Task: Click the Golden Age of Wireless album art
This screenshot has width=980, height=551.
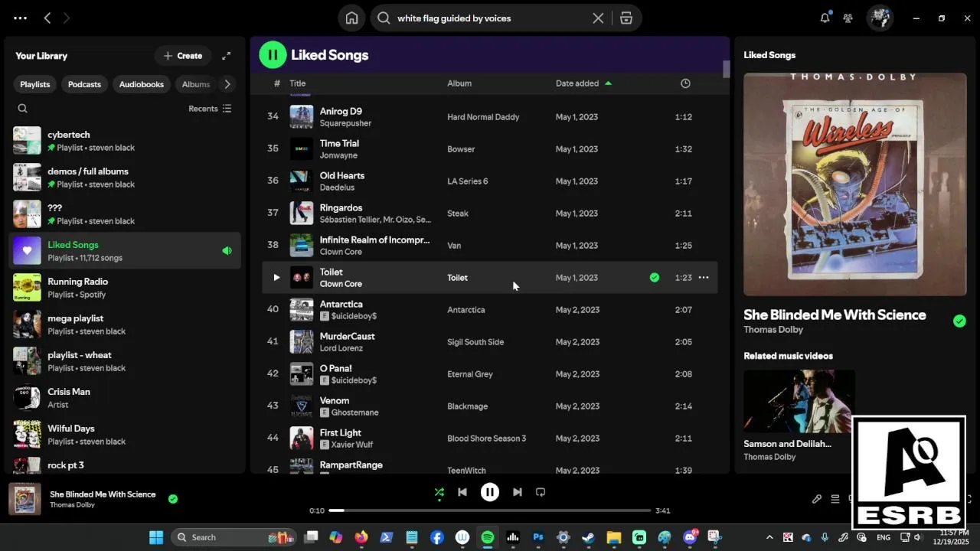Action: [855, 184]
